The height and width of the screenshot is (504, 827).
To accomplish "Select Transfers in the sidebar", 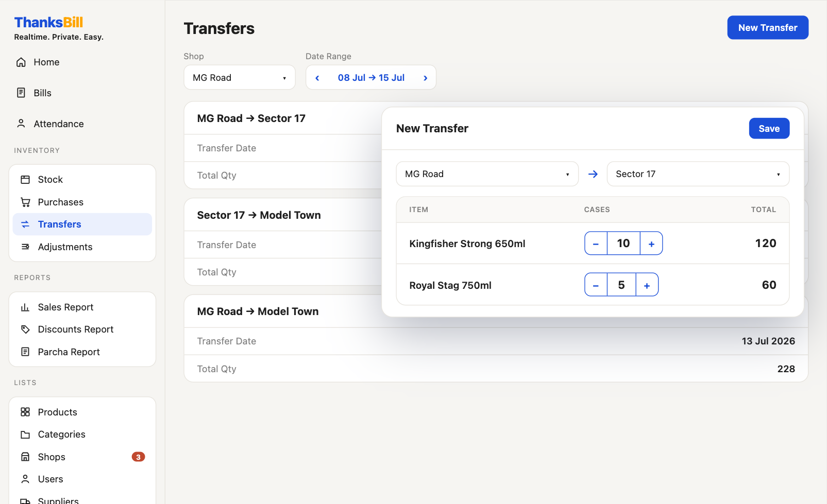I will pyautogui.click(x=82, y=224).
